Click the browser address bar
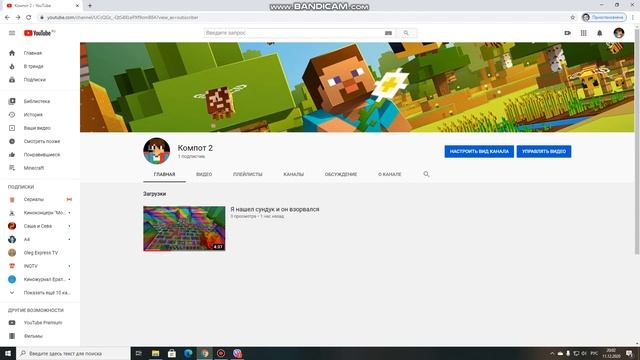 coord(302,18)
